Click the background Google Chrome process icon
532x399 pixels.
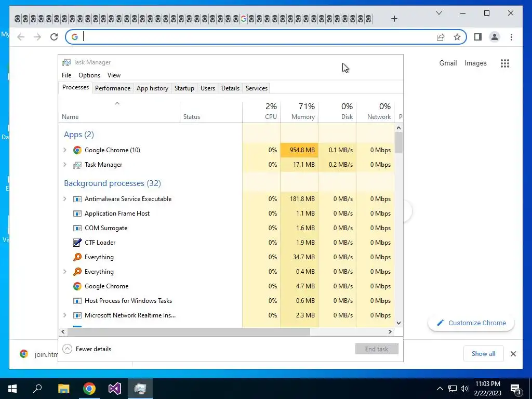click(77, 286)
